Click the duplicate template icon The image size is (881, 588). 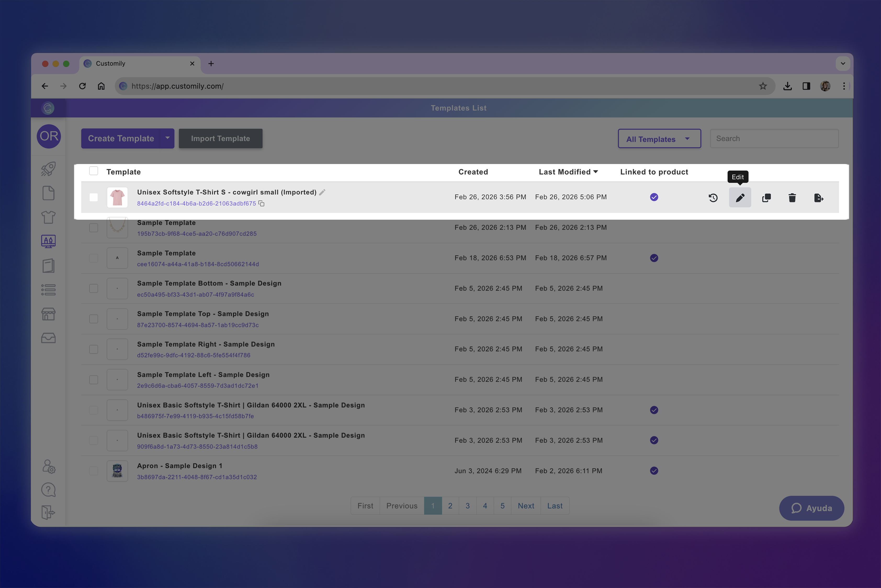[766, 198]
